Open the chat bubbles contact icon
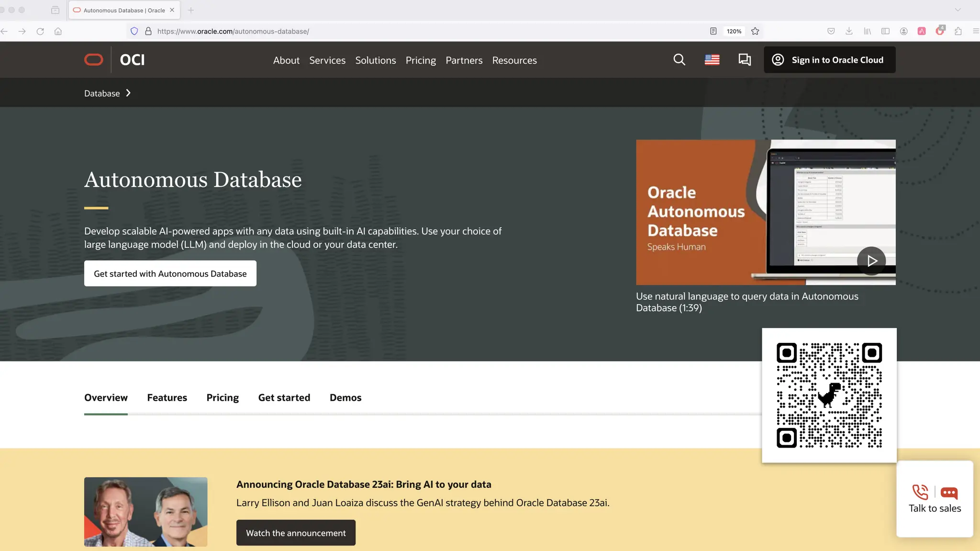Screen dimensions: 980x551 click(745, 60)
